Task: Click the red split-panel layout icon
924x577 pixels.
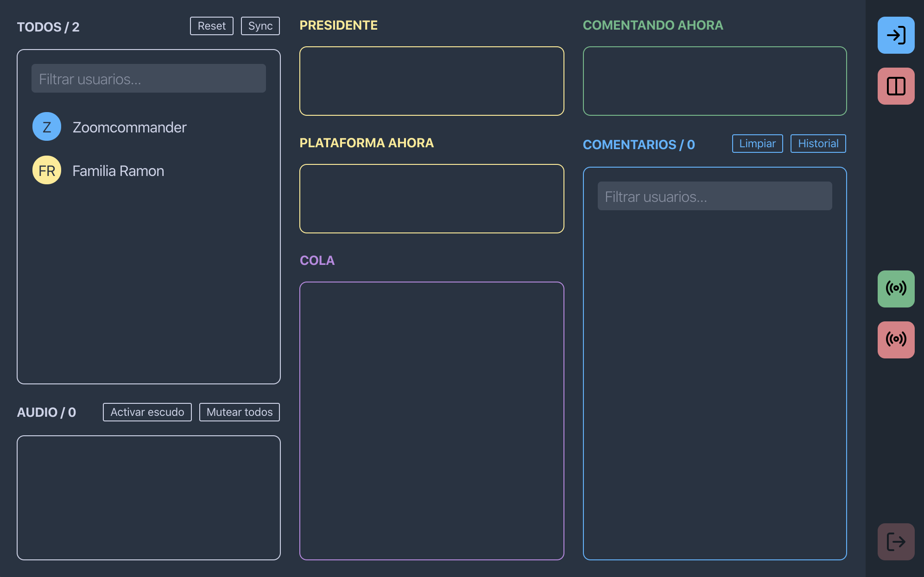Action: pos(895,86)
